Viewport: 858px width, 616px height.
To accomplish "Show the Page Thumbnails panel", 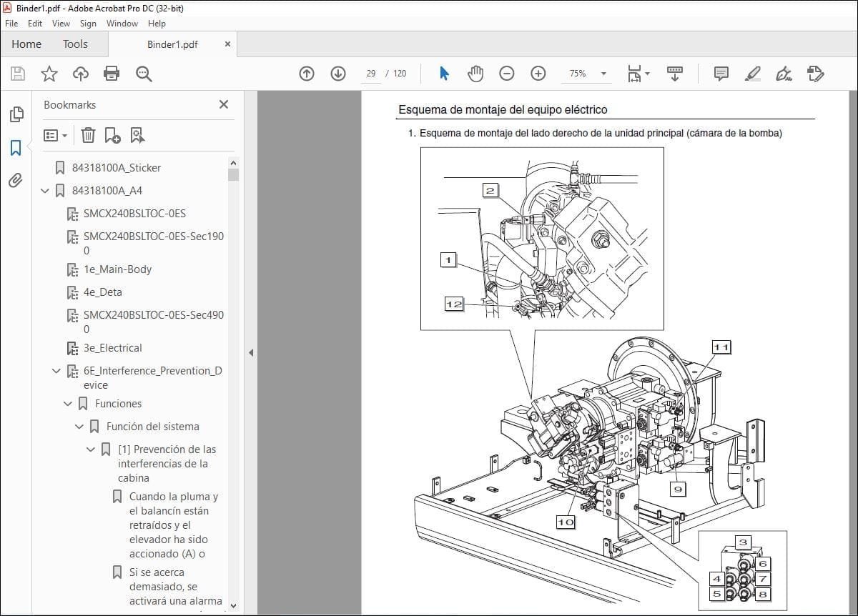I will [x=16, y=114].
